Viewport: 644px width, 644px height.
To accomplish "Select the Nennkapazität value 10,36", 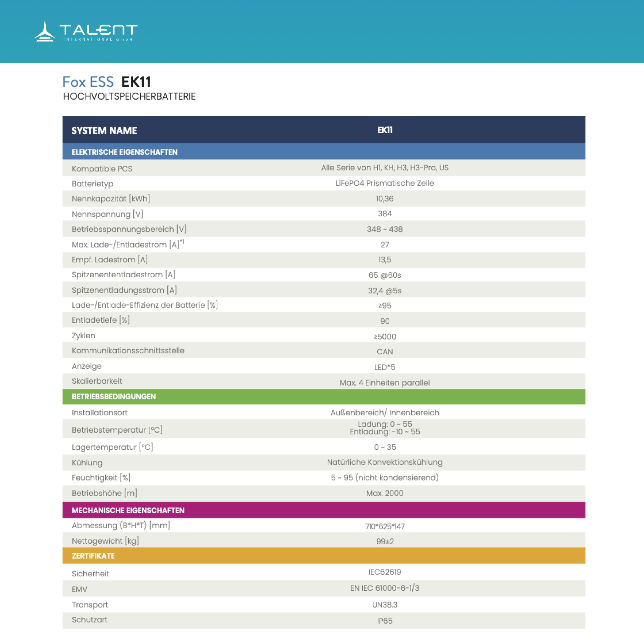I will tap(384, 199).
